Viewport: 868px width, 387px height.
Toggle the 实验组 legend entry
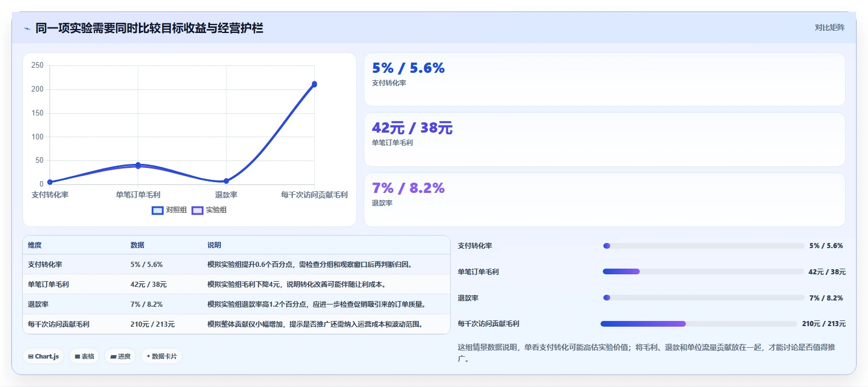(x=209, y=210)
